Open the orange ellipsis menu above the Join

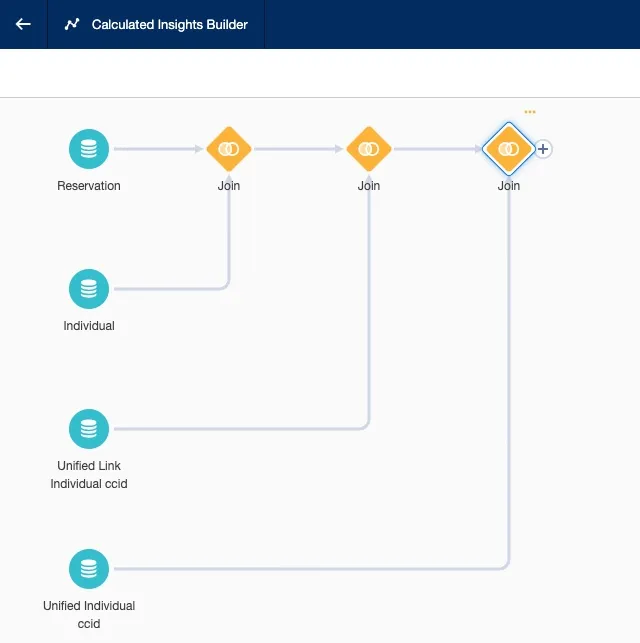(529, 112)
